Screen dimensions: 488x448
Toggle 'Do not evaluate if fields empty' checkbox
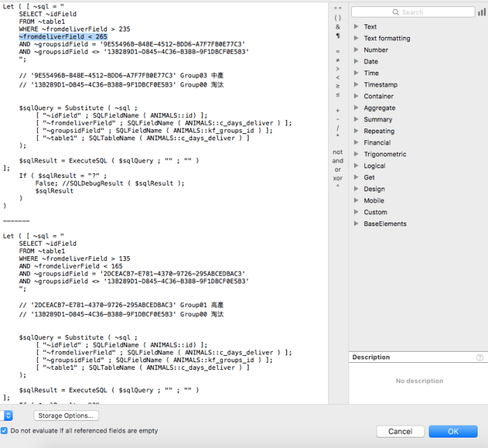tap(5, 431)
